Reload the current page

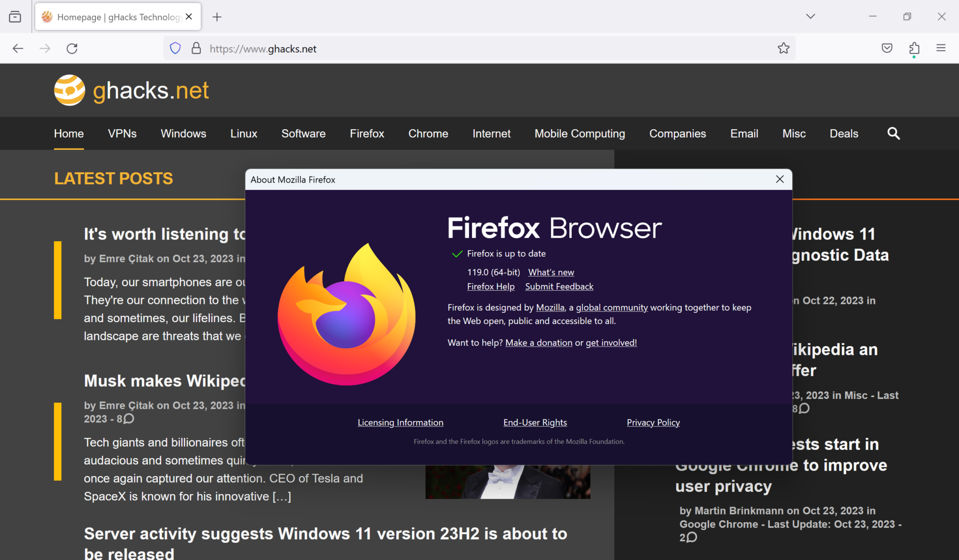(72, 48)
